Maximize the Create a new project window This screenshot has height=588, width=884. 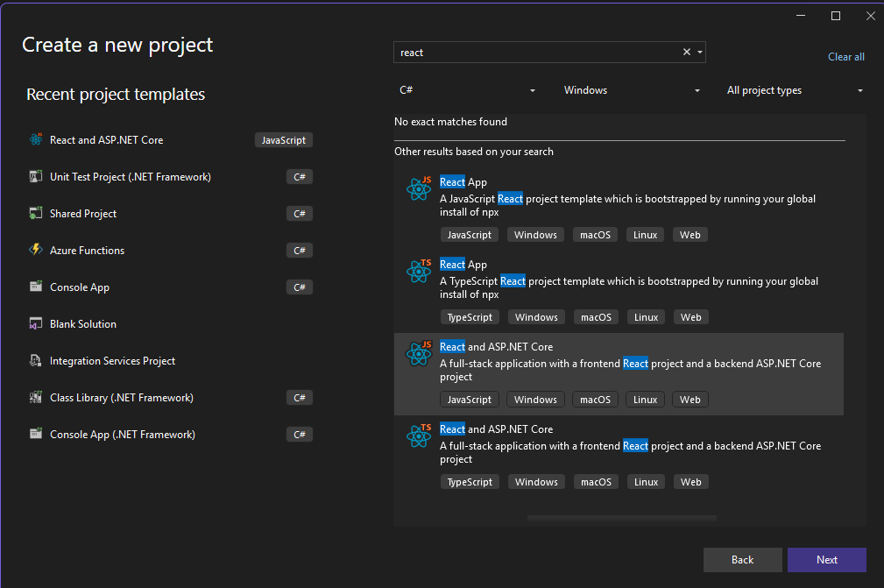tap(836, 16)
